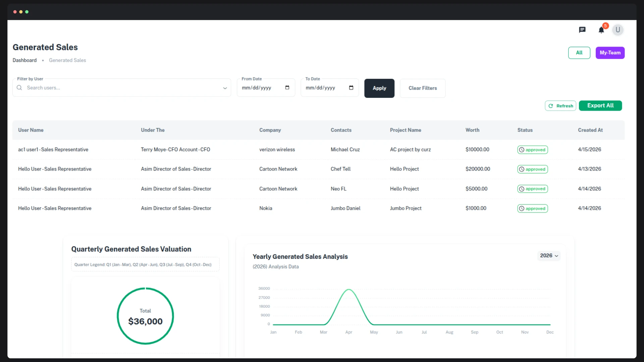Click Terry Moye-CFO Account-CFO cell

[x=175, y=149]
